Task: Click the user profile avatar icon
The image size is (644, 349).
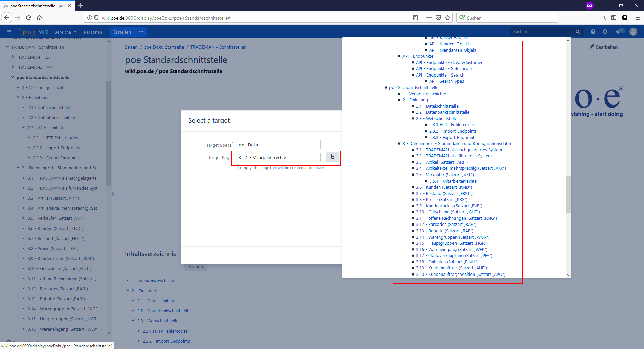Action: [633, 32]
